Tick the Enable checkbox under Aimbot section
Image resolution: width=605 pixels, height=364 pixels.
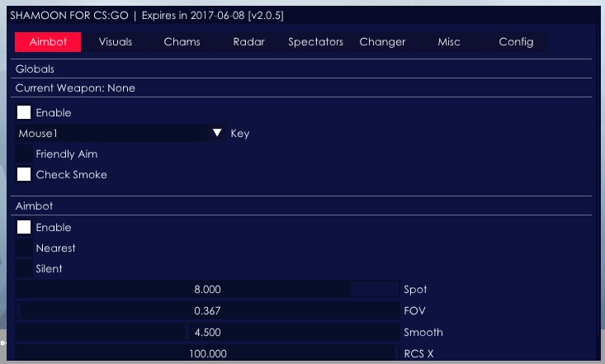pos(24,227)
